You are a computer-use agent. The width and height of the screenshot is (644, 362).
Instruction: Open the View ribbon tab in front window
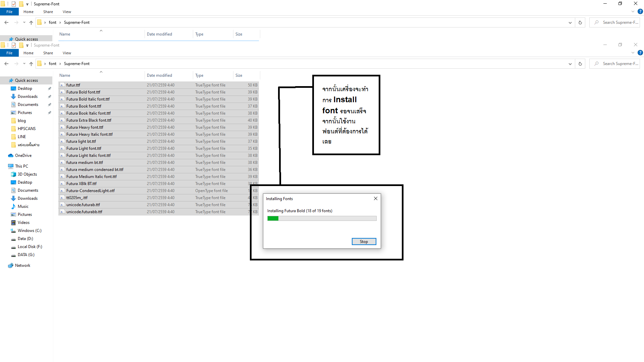pyautogui.click(x=67, y=53)
